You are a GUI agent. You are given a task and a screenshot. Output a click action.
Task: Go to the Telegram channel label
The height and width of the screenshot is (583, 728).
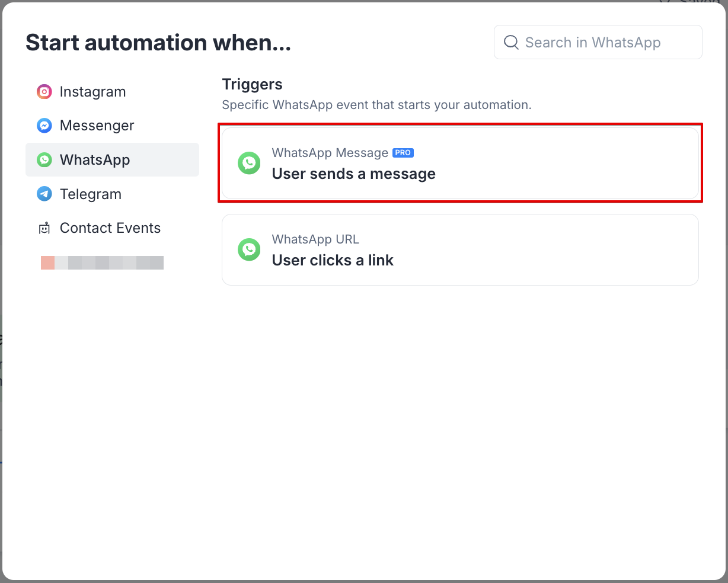90,194
